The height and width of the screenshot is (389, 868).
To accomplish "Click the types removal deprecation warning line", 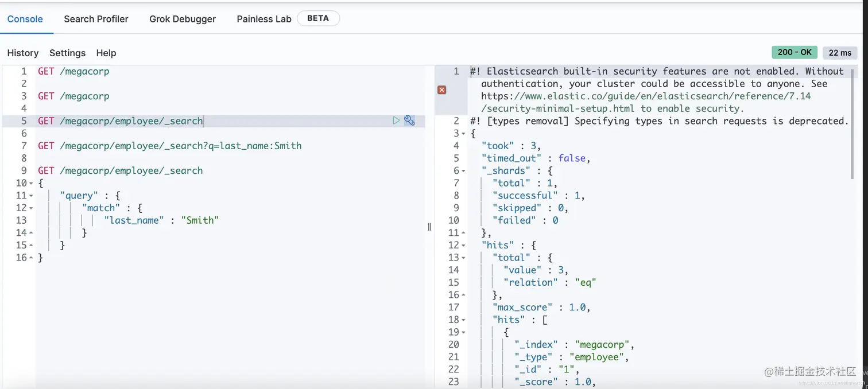I will click(x=659, y=121).
